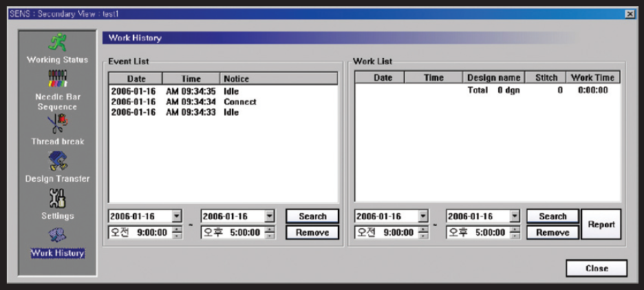Expand Event List start date dropdown

point(177,216)
